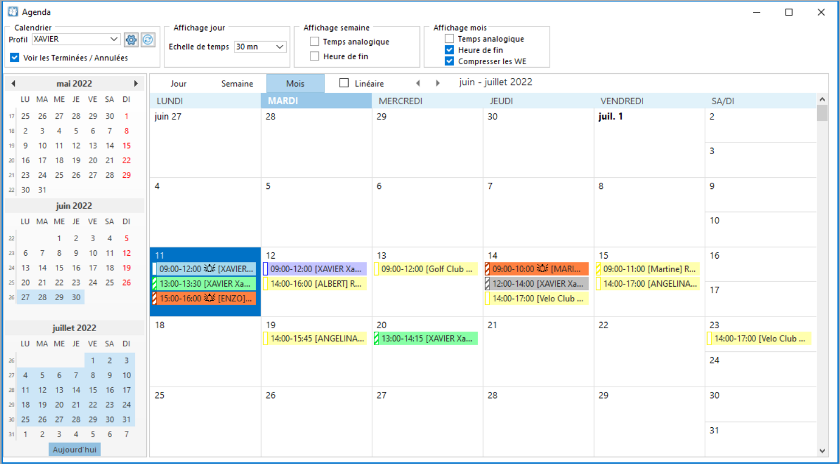
Task: Click the Agenda app icon in title bar
Action: (x=12, y=12)
